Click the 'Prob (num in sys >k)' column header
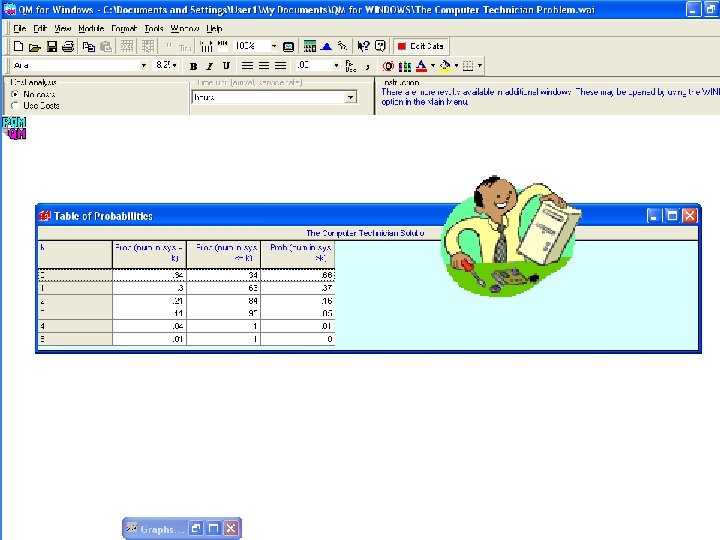This screenshot has height=540, width=720. tap(298, 254)
